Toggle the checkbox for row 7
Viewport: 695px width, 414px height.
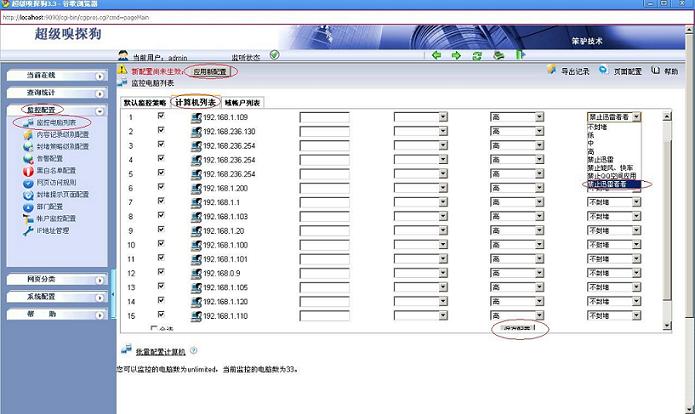click(160, 201)
